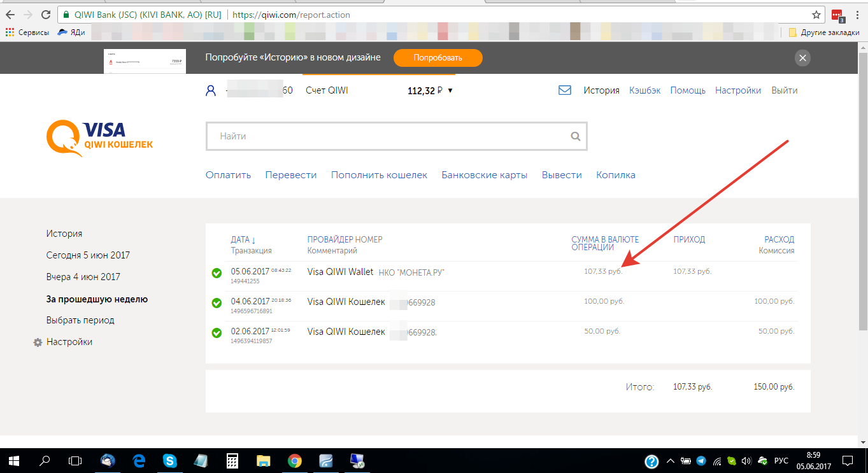The width and height of the screenshot is (868, 473).
Task: Select История in the left sidebar
Action: pos(64,234)
